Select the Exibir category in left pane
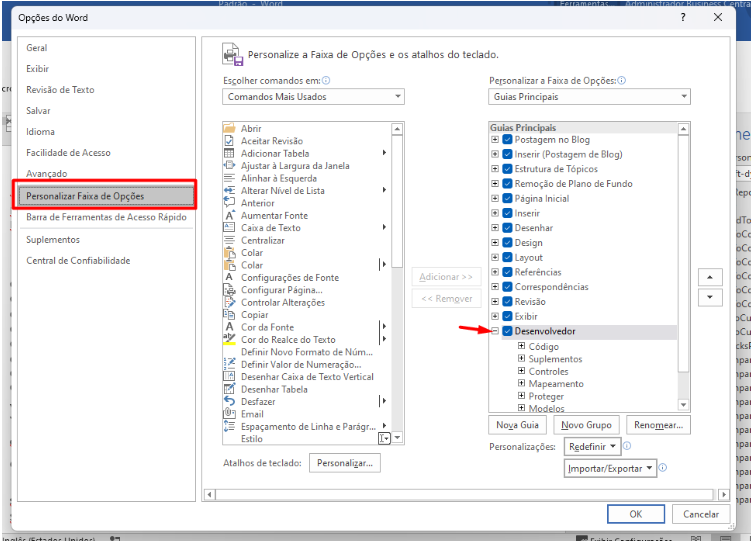Image resolution: width=756 pixels, height=541 pixels. [x=38, y=68]
